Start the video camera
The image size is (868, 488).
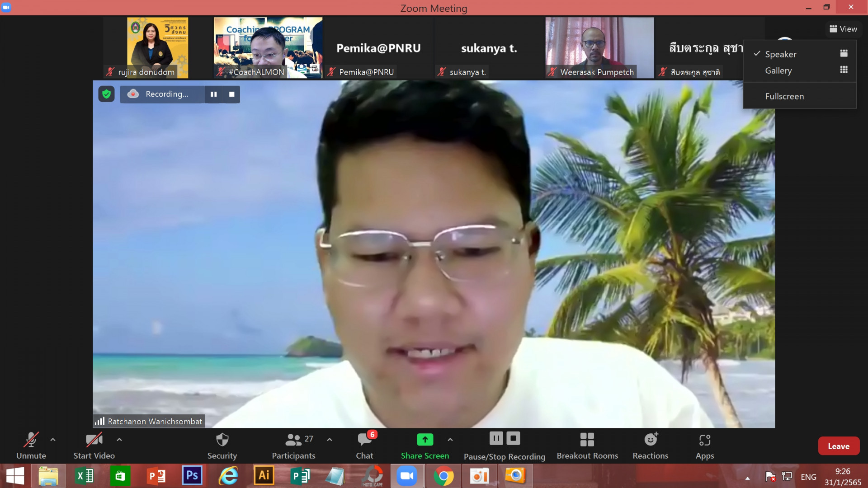pos(94,446)
